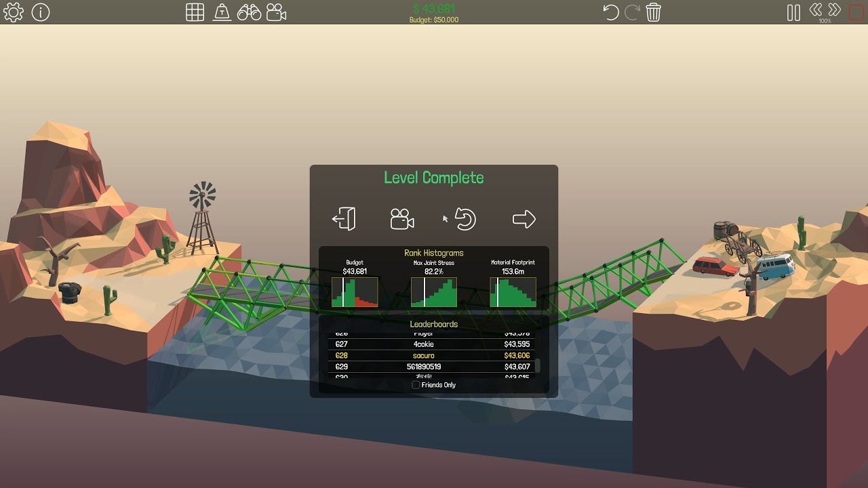868x488 pixels.
Task: Click the leaderboard scrollbar handle
Action: coord(538,366)
